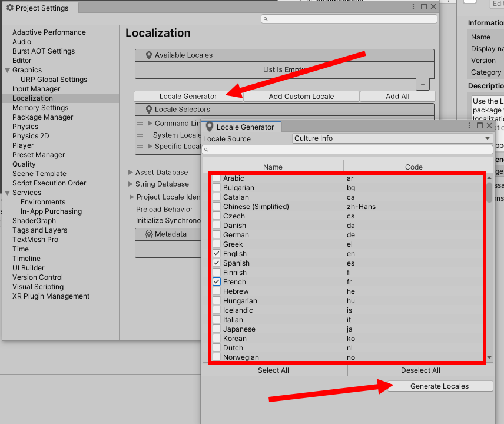Click Project Settings search magnifier icon
504x424 pixels.
tap(266, 19)
